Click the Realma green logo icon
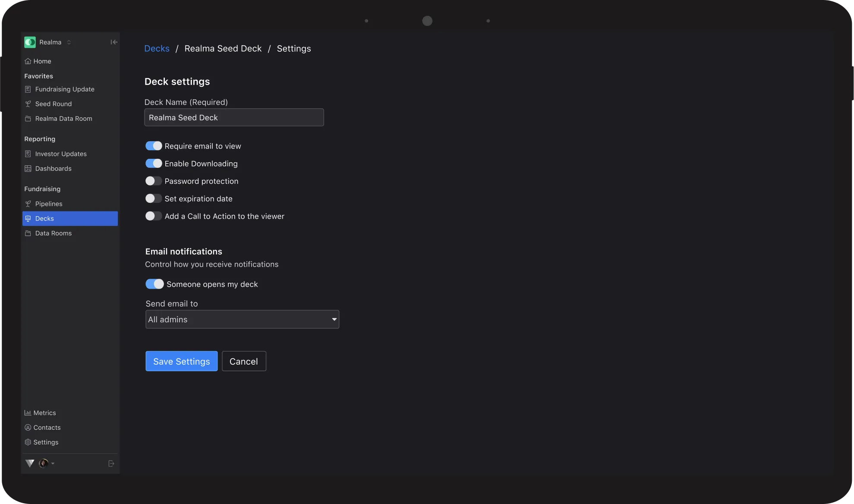 pyautogui.click(x=30, y=42)
